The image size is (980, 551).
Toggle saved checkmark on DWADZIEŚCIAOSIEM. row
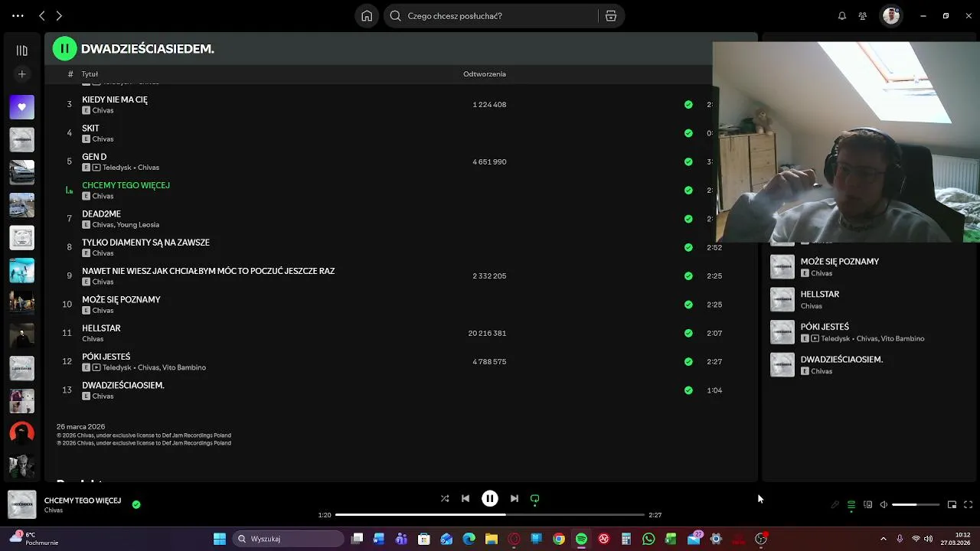688,390
